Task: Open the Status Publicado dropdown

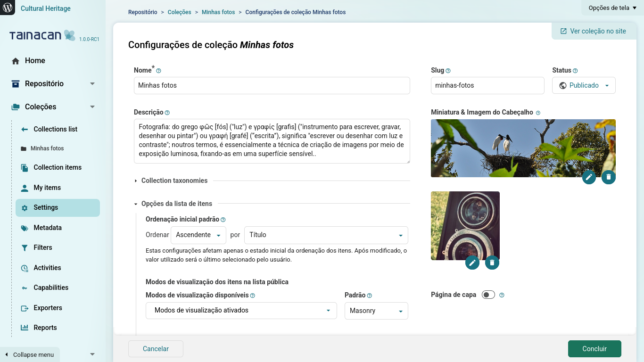Action: pos(584,85)
